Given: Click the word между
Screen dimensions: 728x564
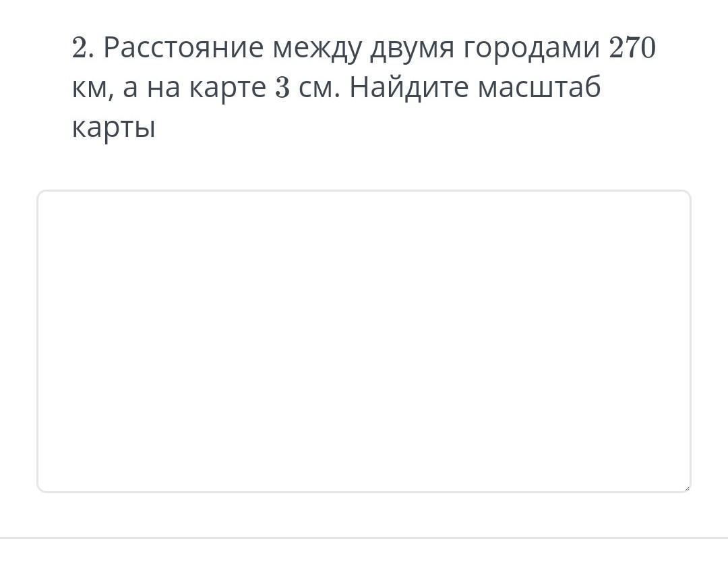Looking at the screenshot, I should tap(316, 49).
